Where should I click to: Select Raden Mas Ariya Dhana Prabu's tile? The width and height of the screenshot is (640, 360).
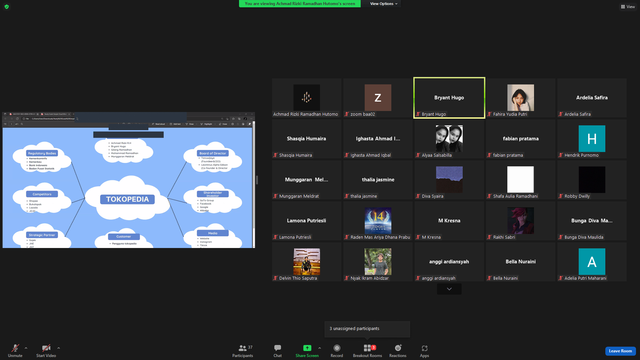378,221
